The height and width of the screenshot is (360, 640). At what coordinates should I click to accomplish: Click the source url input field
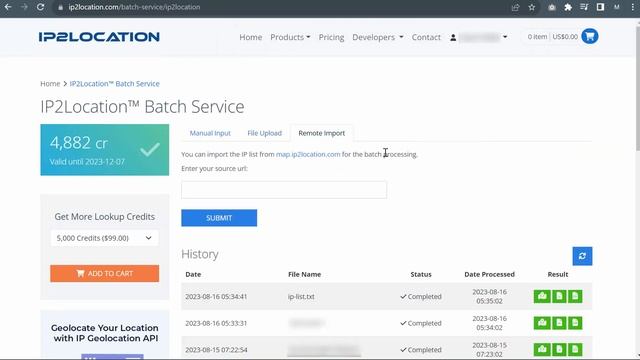click(x=284, y=190)
